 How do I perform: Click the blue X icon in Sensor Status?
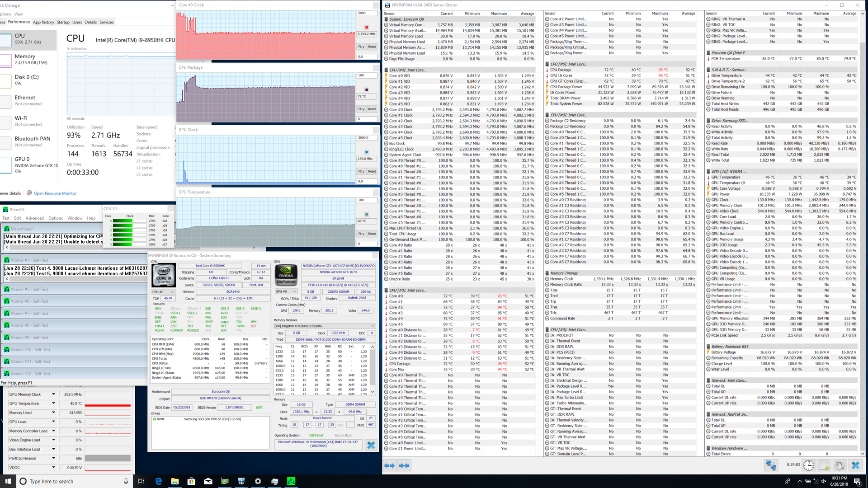click(x=855, y=465)
